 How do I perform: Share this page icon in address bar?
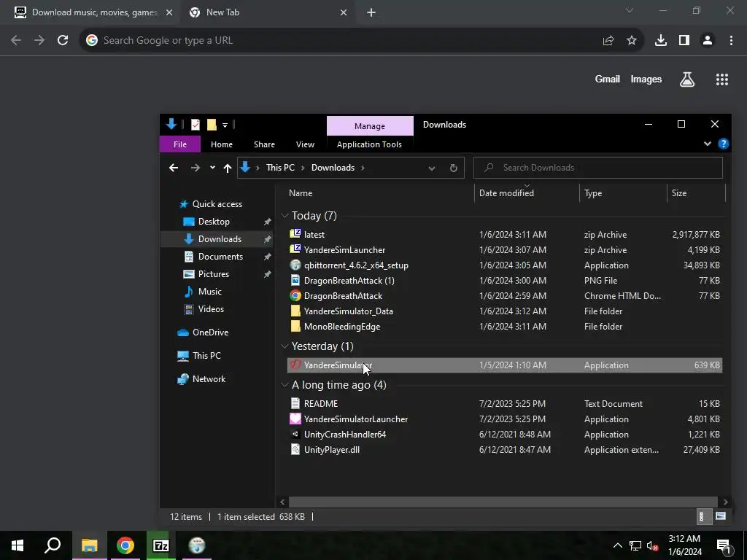(x=608, y=41)
